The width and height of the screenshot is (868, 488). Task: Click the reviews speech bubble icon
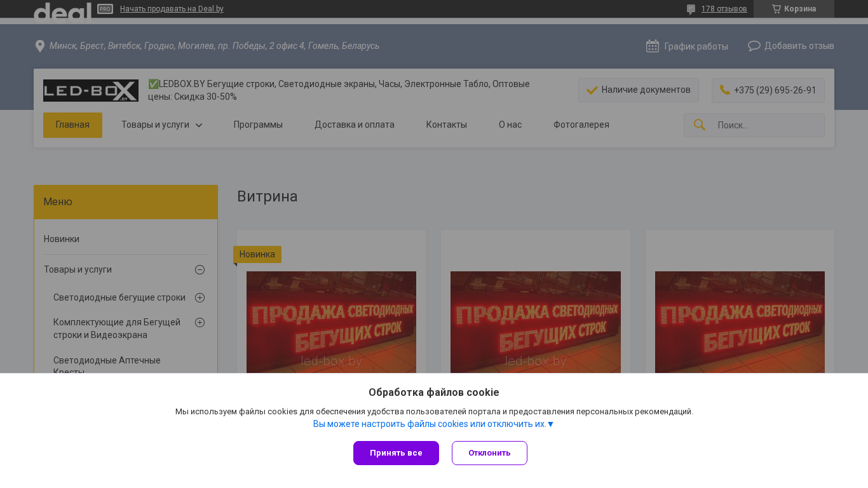click(691, 10)
